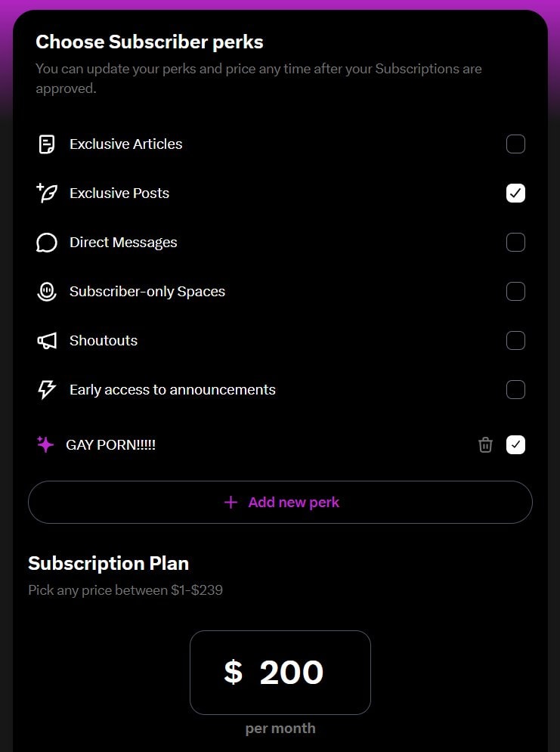The height and width of the screenshot is (752, 560).
Task: Enable Early access to announcements checkbox
Action: pos(515,390)
